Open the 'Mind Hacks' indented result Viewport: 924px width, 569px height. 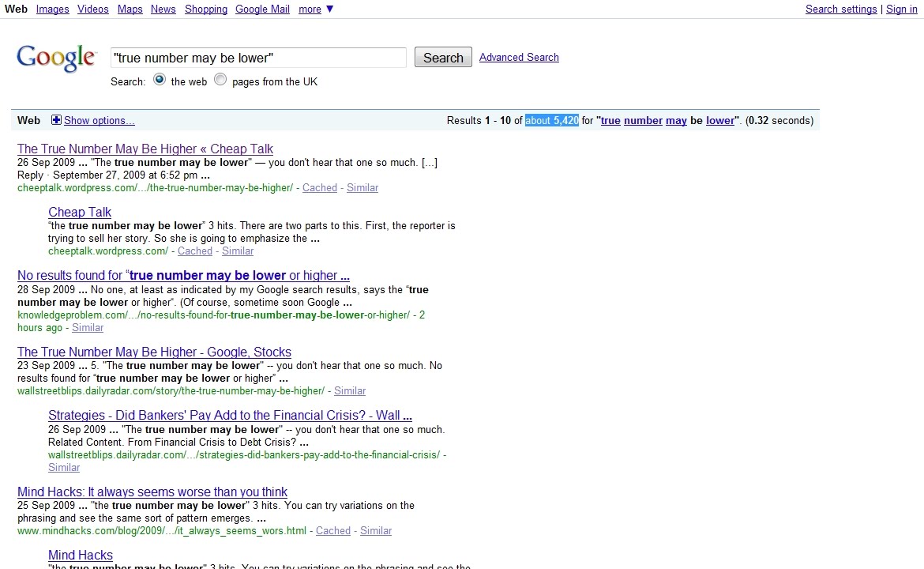(80, 555)
